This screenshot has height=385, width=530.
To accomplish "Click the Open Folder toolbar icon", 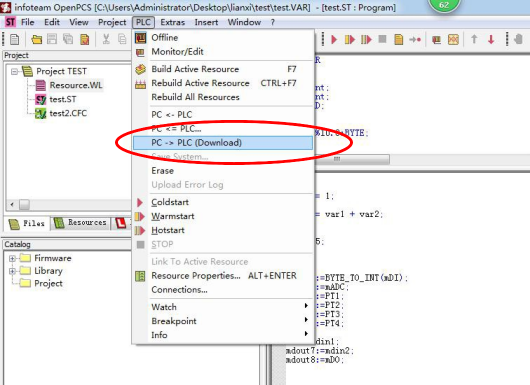I will pos(36,40).
